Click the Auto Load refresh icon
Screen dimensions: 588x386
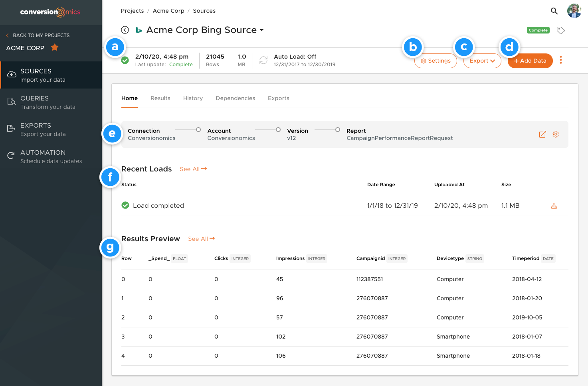[x=263, y=60]
